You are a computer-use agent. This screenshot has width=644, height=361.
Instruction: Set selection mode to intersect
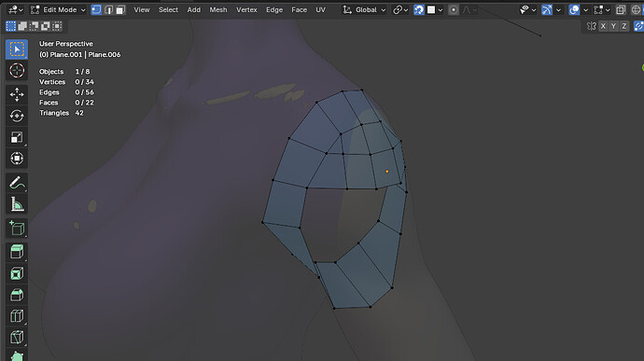coord(57,26)
